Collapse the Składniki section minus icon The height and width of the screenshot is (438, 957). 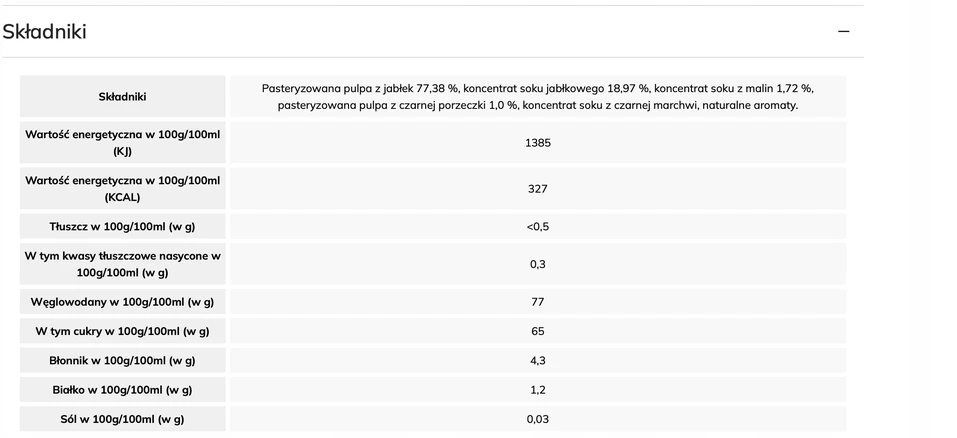pyautogui.click(x=843, y=31)
